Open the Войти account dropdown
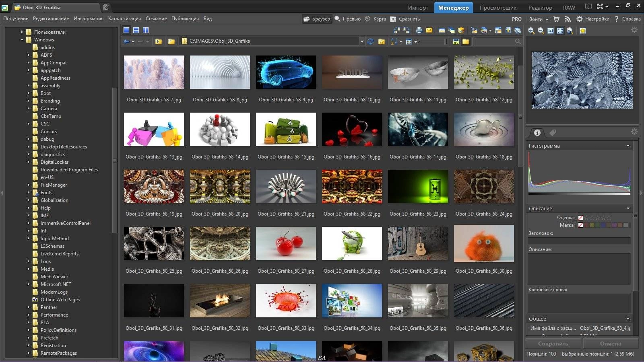This screenshot has height=362, width=644. (x=539, y=19)
